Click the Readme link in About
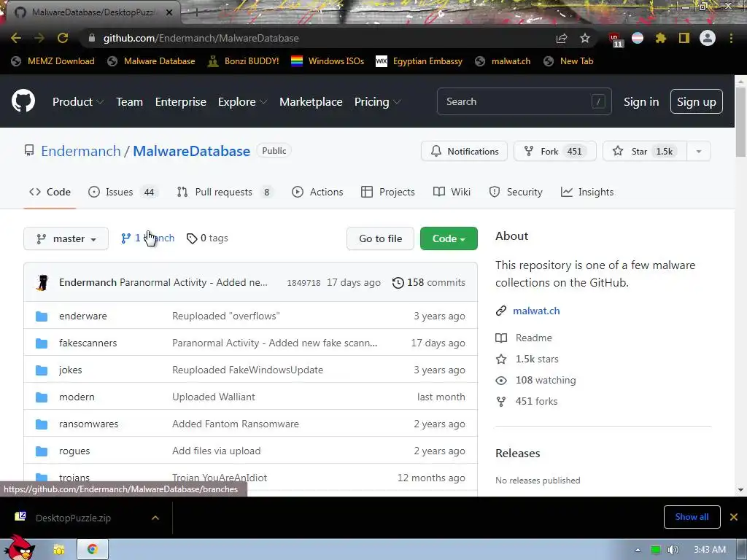Viewport: 747px width, 560px height. tap(524, 338)
